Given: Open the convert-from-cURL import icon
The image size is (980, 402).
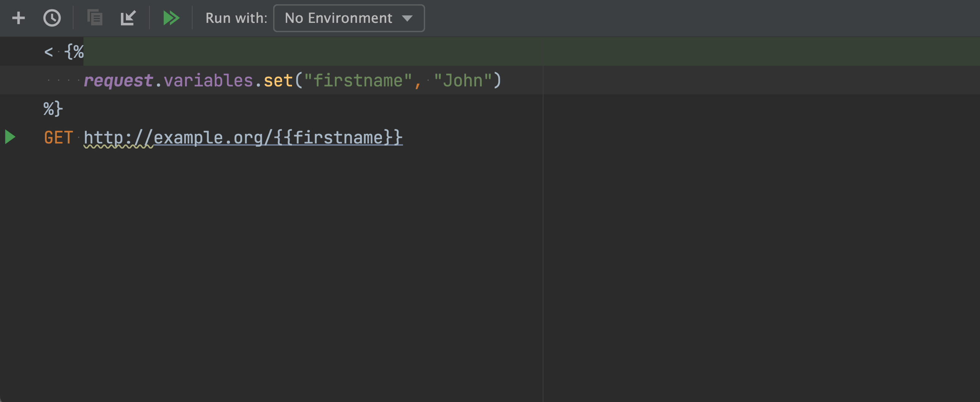Looking at the screenshot, I should 128,17.
